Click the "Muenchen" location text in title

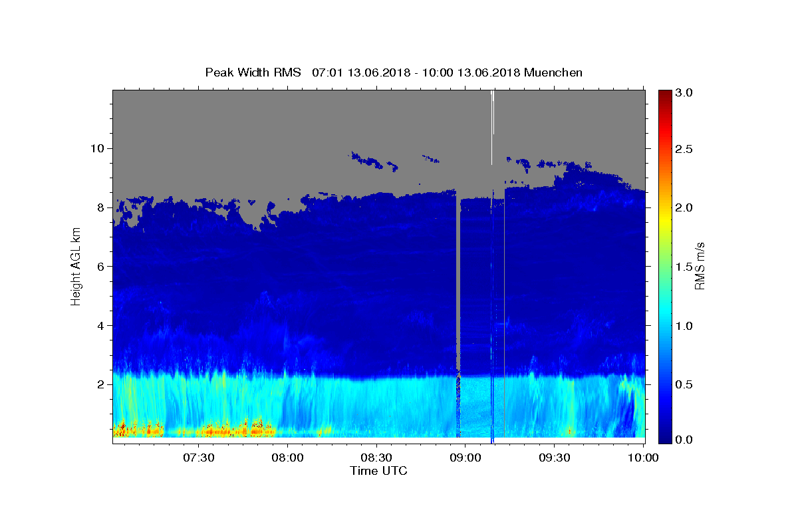553,72
